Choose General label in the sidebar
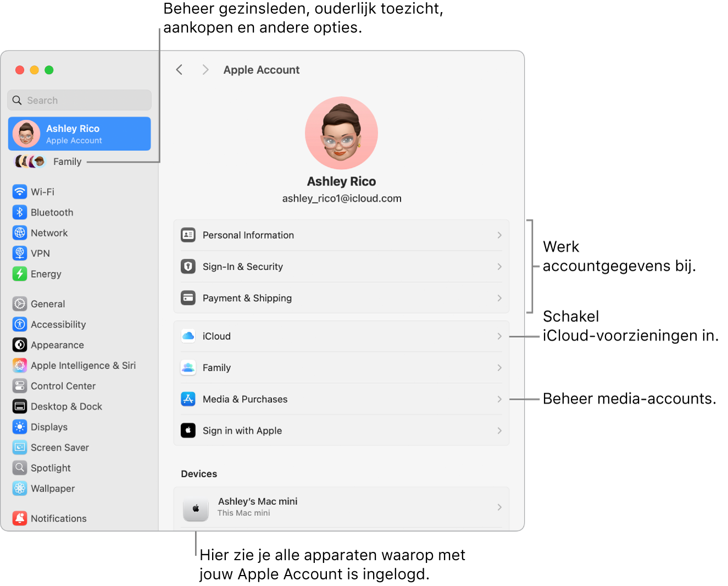728x586 pixels. pyautogui.click(x=48, y=304)
